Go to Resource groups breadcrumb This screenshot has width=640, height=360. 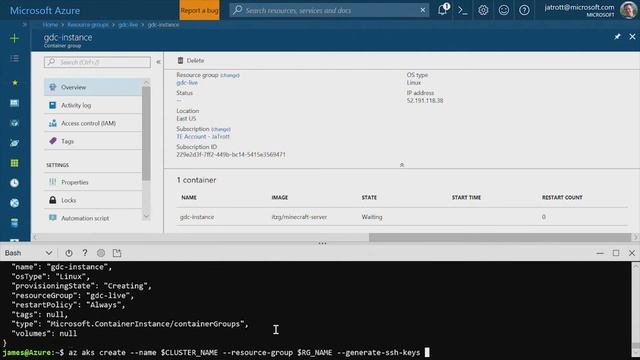[x=88, y=24]
